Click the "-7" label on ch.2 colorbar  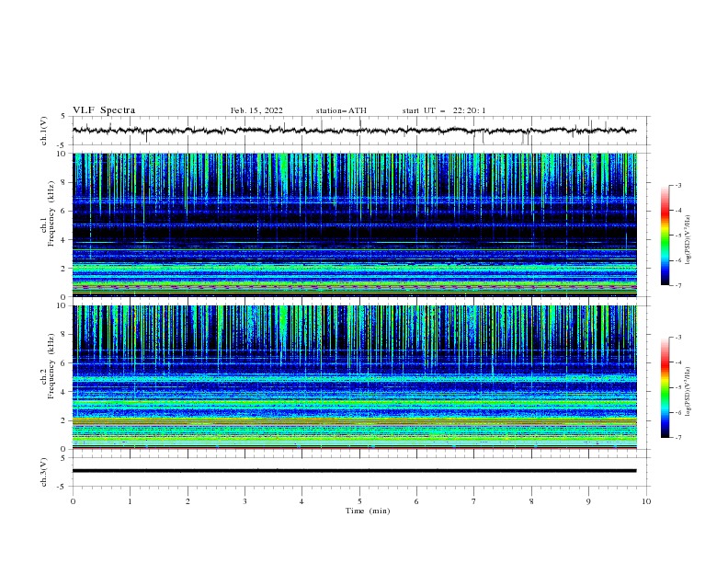pyautogui.click(x=678, y=438)
